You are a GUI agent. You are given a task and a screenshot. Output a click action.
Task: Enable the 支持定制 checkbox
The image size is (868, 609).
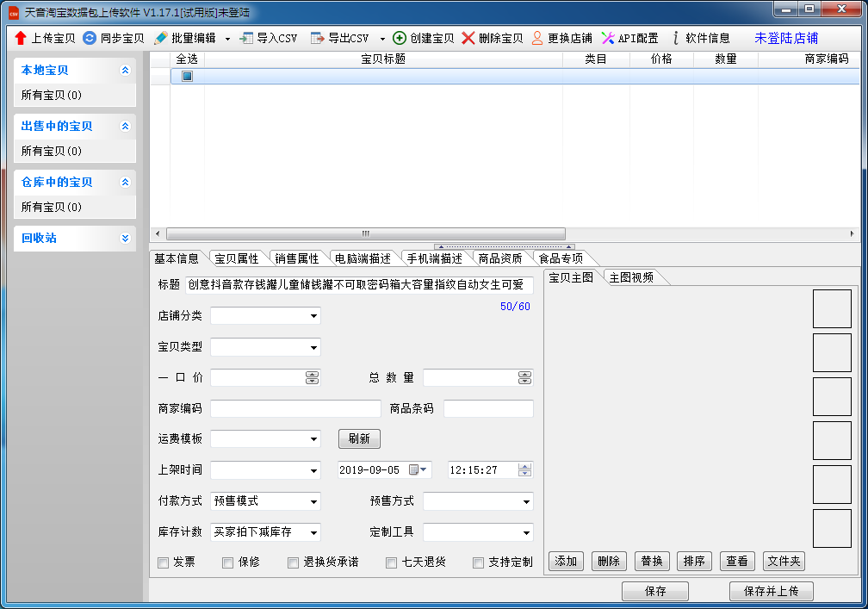(x=478, y=562)
